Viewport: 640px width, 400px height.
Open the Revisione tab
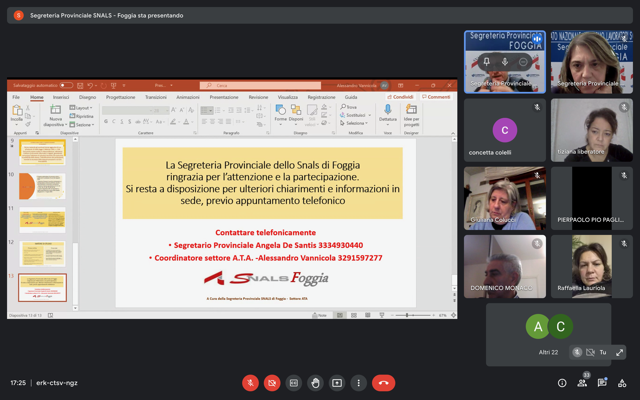click(258, 97)
